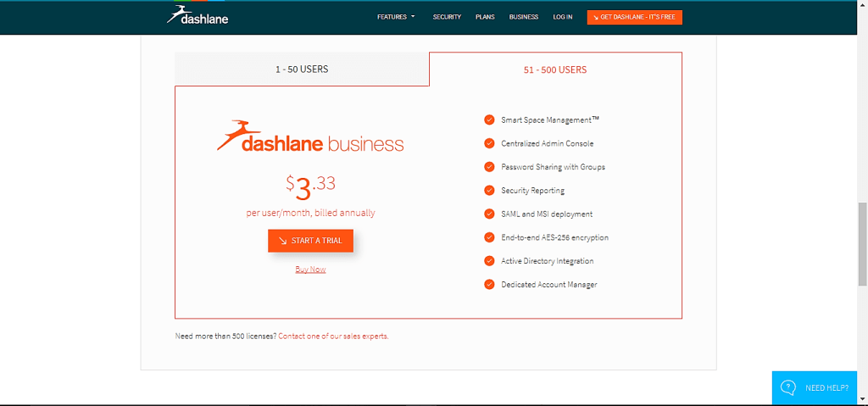The image size is (868, 406).
Task: Click Get Dashlane - It's Free button
Action: [634, 17]
